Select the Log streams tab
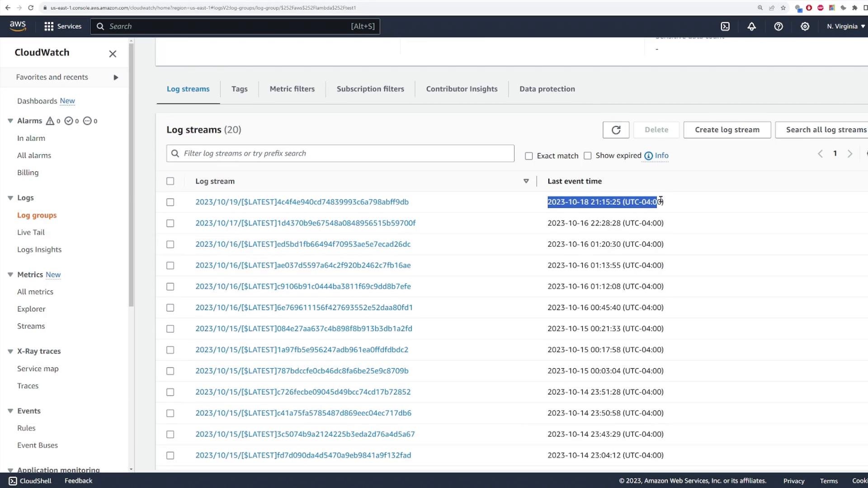Image resolution: width=868 pixels, height=488 pixels. 188,89
